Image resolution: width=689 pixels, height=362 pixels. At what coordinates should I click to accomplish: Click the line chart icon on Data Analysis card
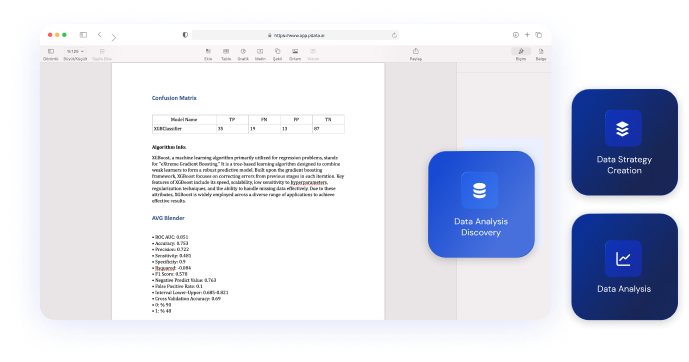coord(623,259)
